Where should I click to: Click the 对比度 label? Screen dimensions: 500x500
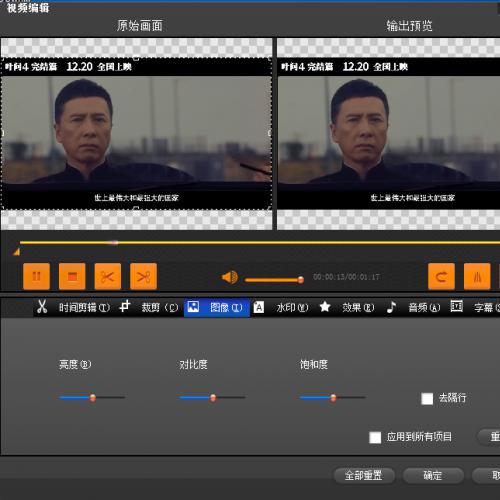[x=193, y=364]
